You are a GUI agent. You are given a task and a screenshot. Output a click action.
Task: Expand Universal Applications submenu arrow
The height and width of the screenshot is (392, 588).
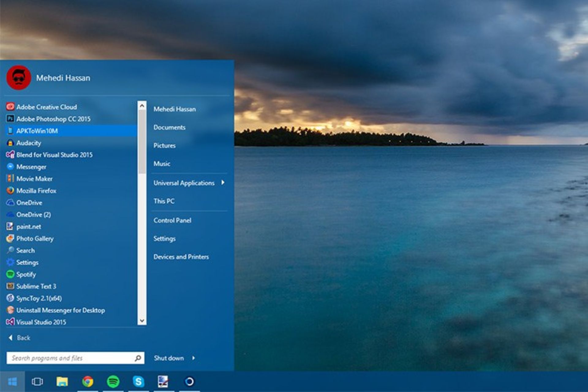(x=223, y=183)
